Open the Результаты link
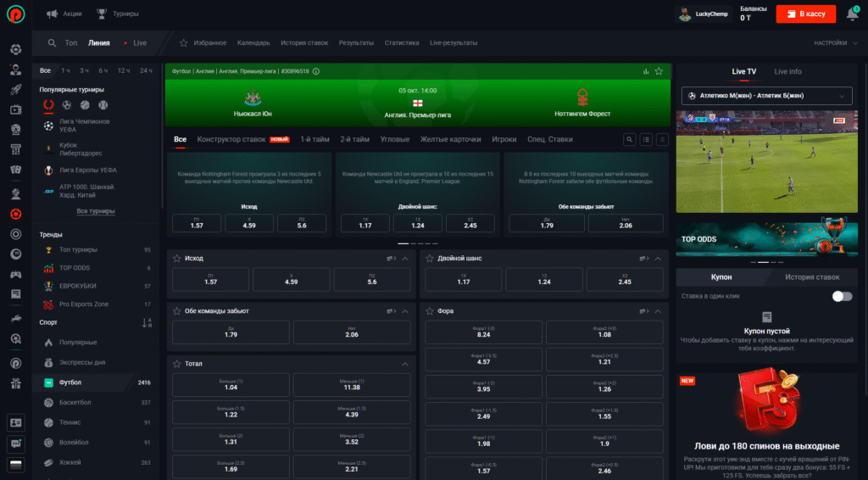Image resolution: width=868 pixels, height=480 pixels. [356, 42]
